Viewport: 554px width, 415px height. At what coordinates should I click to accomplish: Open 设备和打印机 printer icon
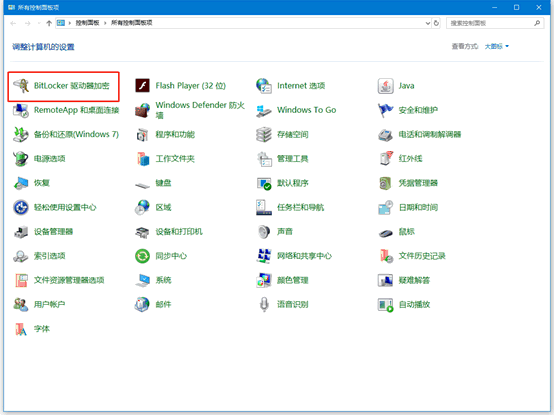[x=142, y=232]
